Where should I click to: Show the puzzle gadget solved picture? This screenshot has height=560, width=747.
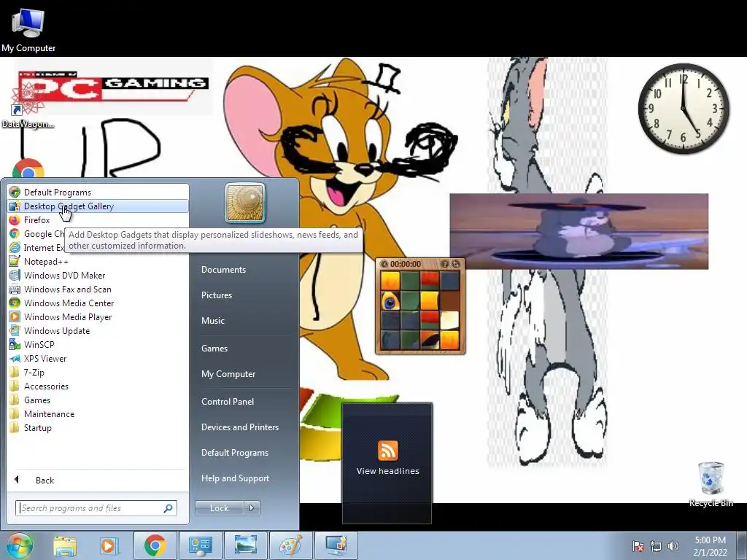(x=444, y=264)
